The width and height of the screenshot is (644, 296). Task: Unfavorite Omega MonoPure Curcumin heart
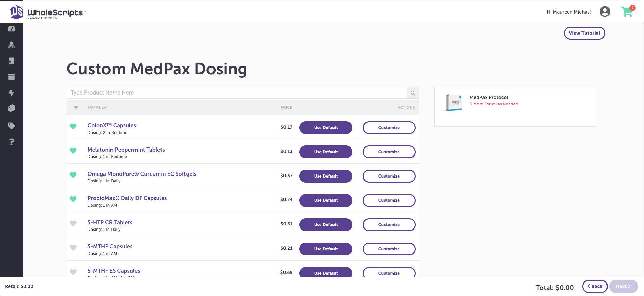[x=73, y=175]
